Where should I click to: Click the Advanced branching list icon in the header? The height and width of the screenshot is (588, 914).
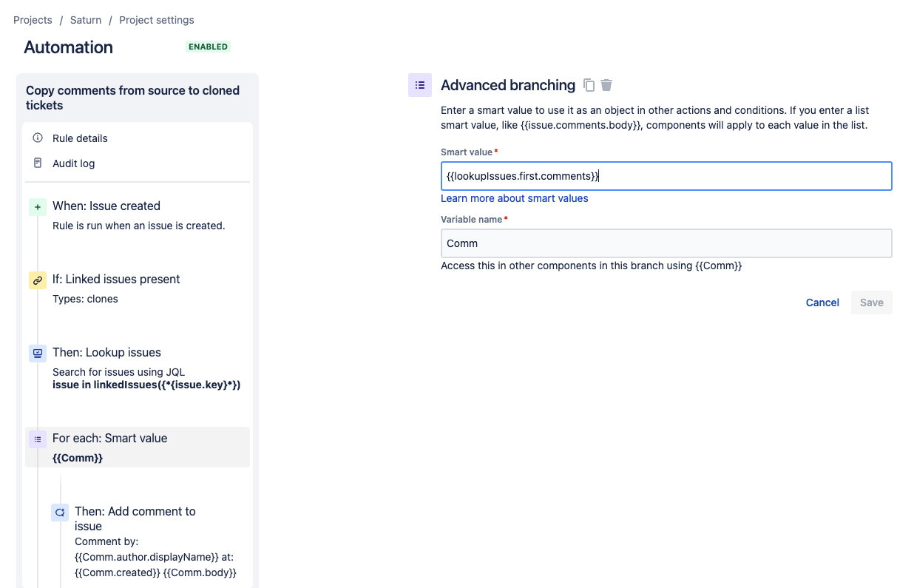[419, 85]
